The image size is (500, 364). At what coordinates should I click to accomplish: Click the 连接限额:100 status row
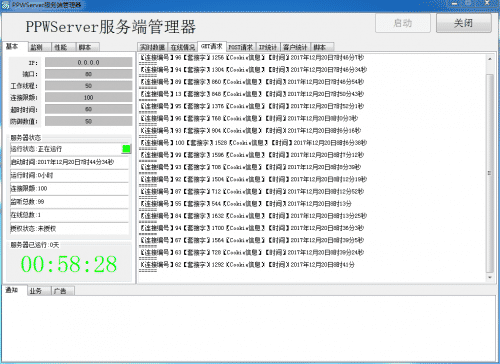click(x=69, y=189)
